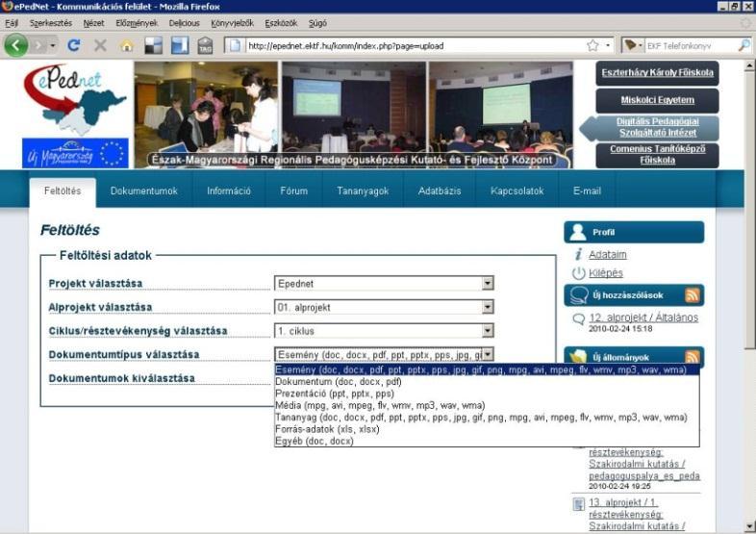The width and height of the screenshot is (756, 534).
Task: Click the TAG toolbar icon
Action: (x=206, y=46)
